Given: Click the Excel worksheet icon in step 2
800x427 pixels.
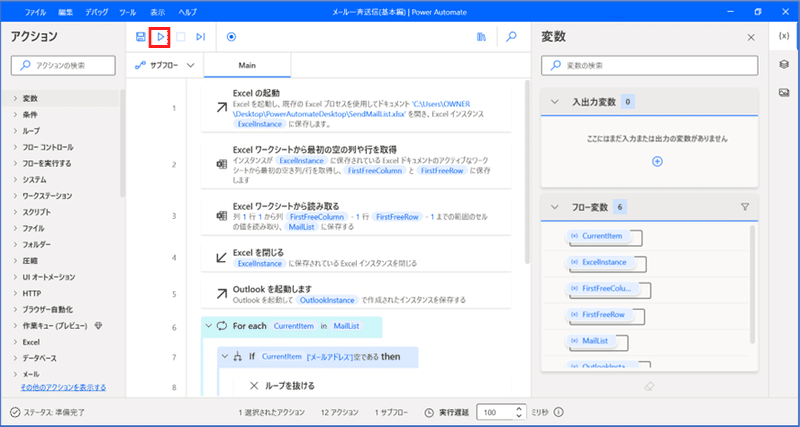Looking at the screenshot, I should click(x=221, y=164).
